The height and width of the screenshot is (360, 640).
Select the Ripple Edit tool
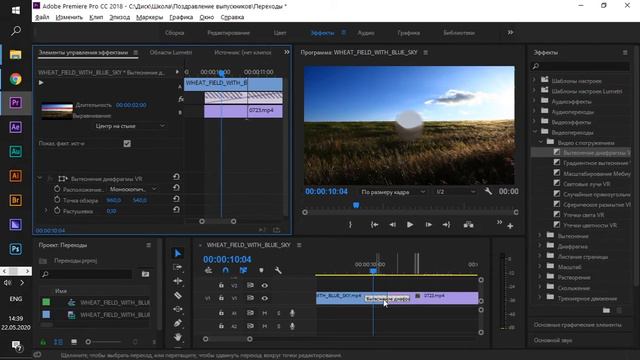178,281
